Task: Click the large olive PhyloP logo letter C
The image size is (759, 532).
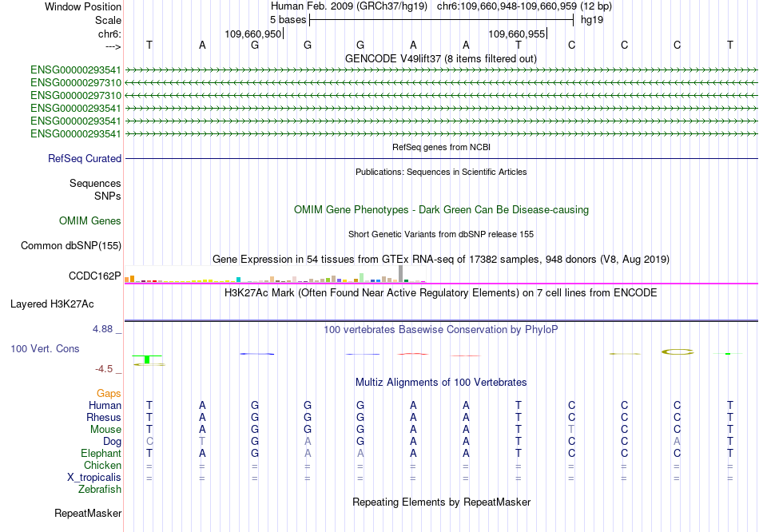Action: [678, 352]
